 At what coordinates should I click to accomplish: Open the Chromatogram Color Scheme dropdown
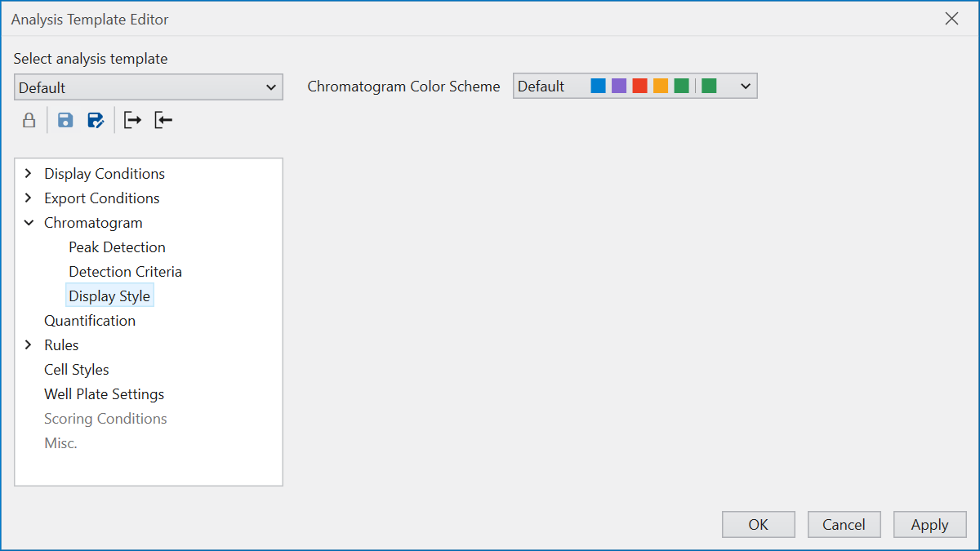tap(744, 85)
